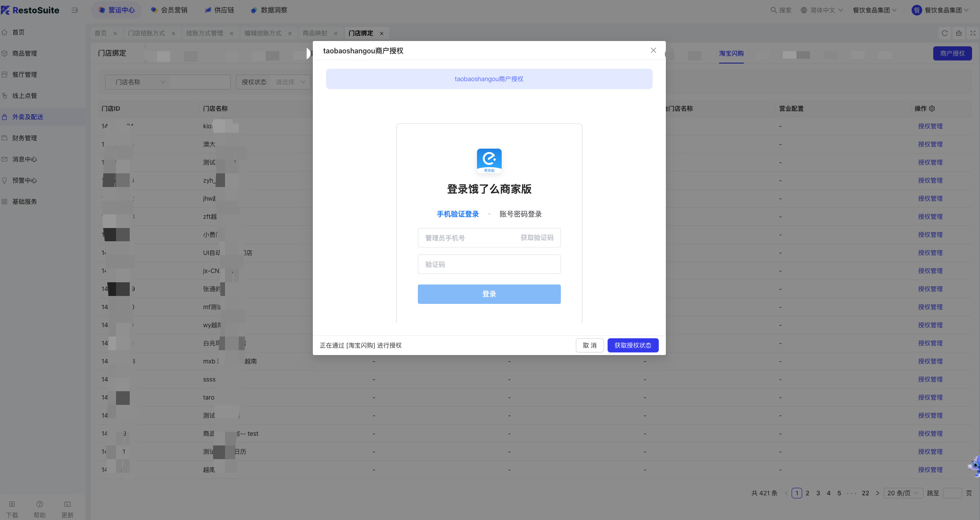Go to page 2 in pagination
Viewport: 980px width, 520px height.
(x=807, y=493)
